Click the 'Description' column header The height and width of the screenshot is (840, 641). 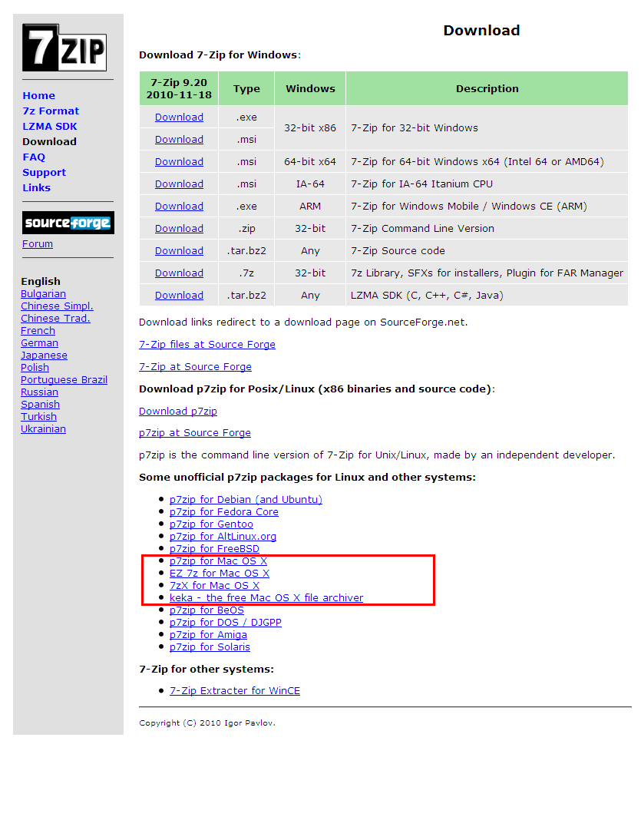(487, 89)
